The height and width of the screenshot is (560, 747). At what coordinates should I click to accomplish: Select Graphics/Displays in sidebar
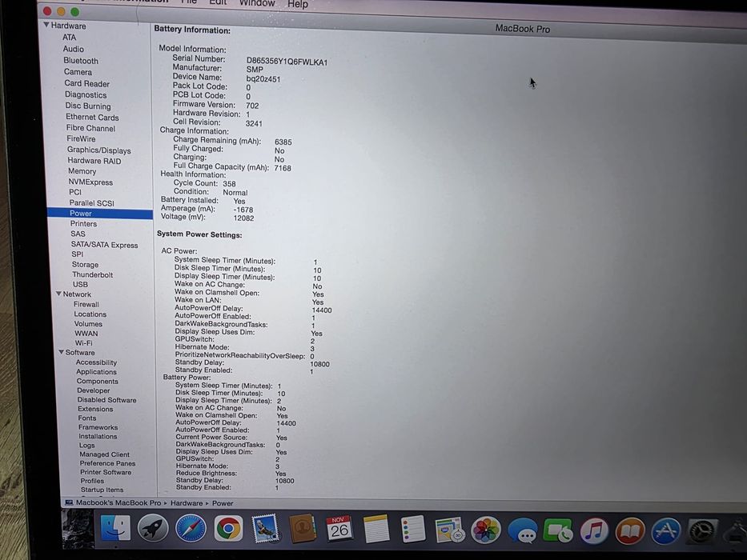(x=99, y=150)
